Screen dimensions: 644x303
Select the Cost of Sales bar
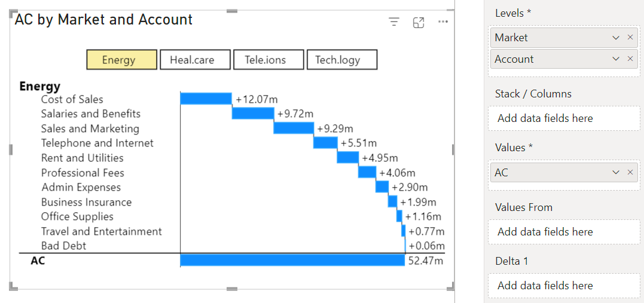pyautogui.click(x=206, y=99)
